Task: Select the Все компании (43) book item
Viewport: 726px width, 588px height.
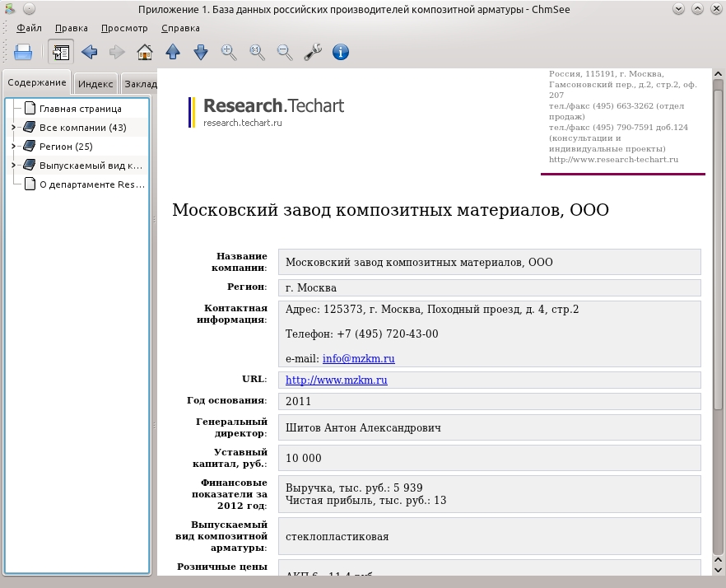Action: pos(83,128)
